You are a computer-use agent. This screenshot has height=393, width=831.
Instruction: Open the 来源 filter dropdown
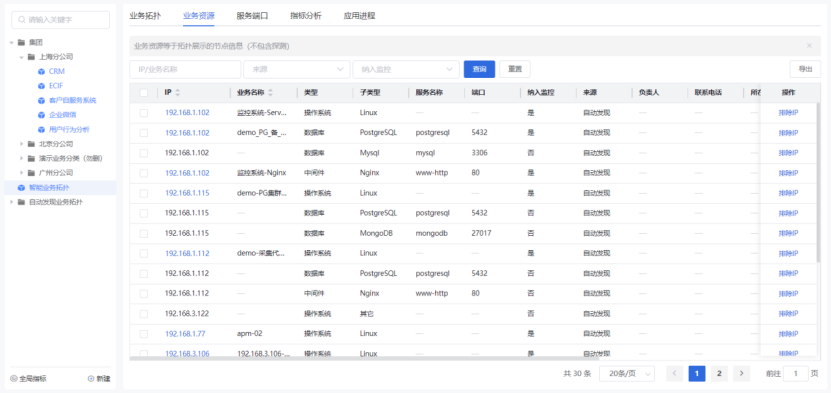point(297,69)
